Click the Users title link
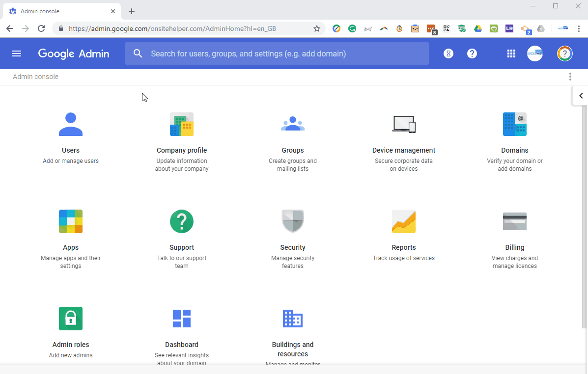The image size is (588, 374). tap(71, 150)
